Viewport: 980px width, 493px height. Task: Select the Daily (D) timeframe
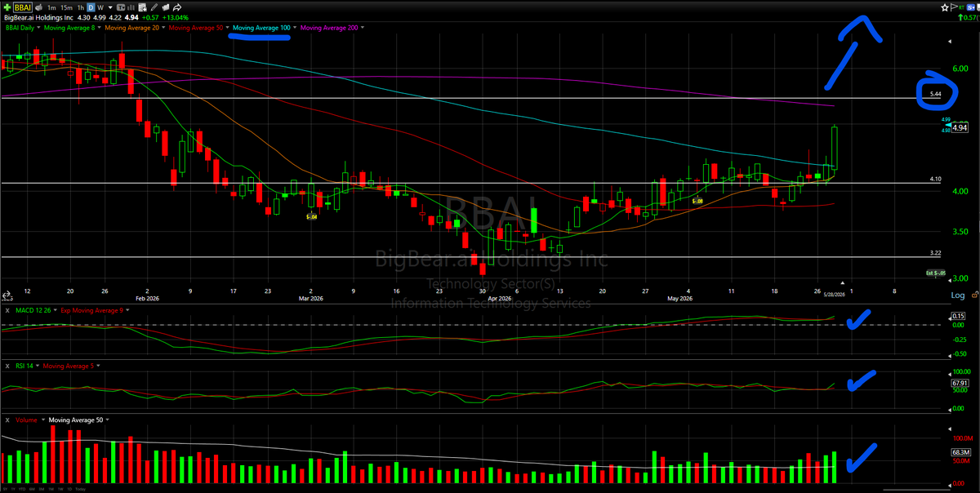[91, 7]
